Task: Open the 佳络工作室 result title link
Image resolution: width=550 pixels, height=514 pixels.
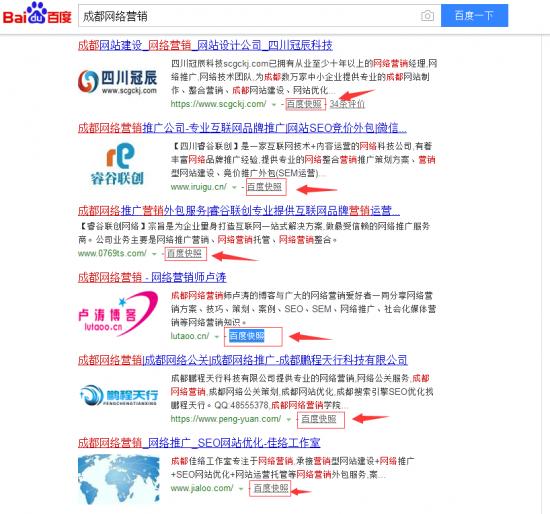Action: (x=199, y=443)
